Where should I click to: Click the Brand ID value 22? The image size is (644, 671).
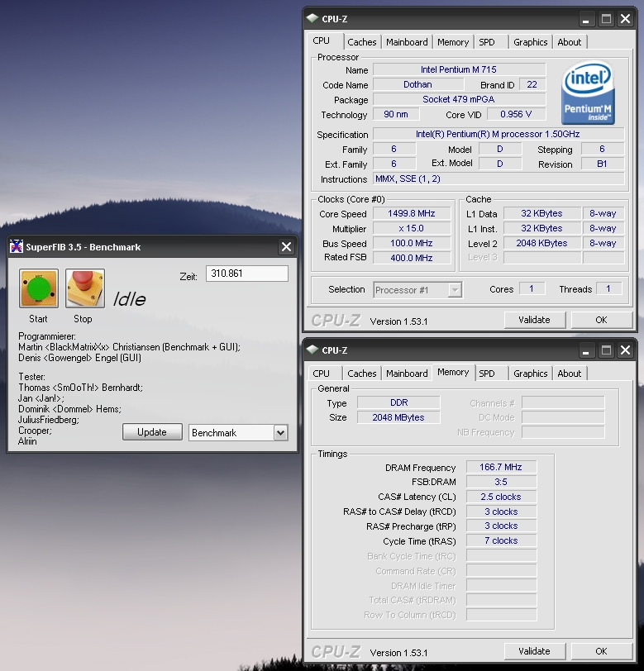(532, 84)
